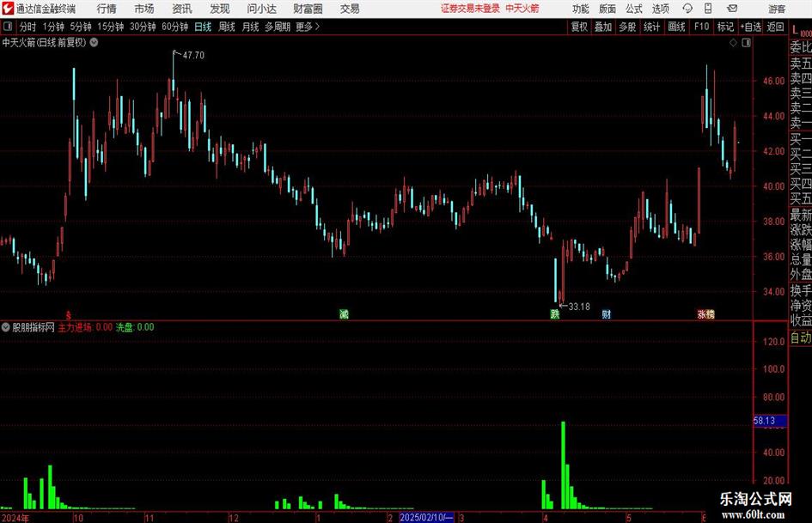The width and height of the screenshot is (812, 523).
Task: Open the 公式 menu
Action: coord(633,9)
